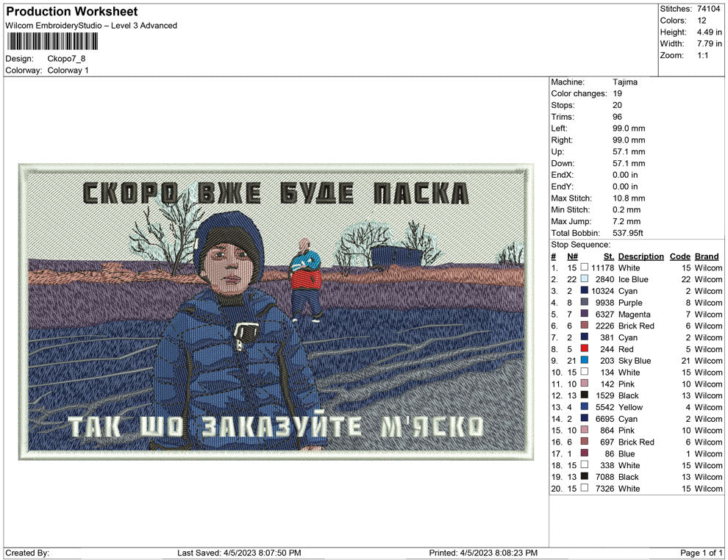Select the Max Stitch value 10.8 mm
728x560 pixels.
click(629, 198)
